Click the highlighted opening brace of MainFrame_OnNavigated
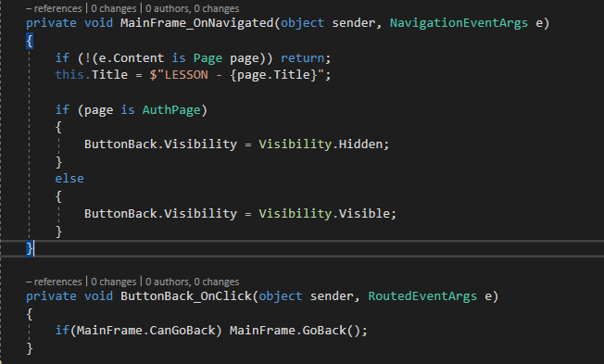 [30, 41]
